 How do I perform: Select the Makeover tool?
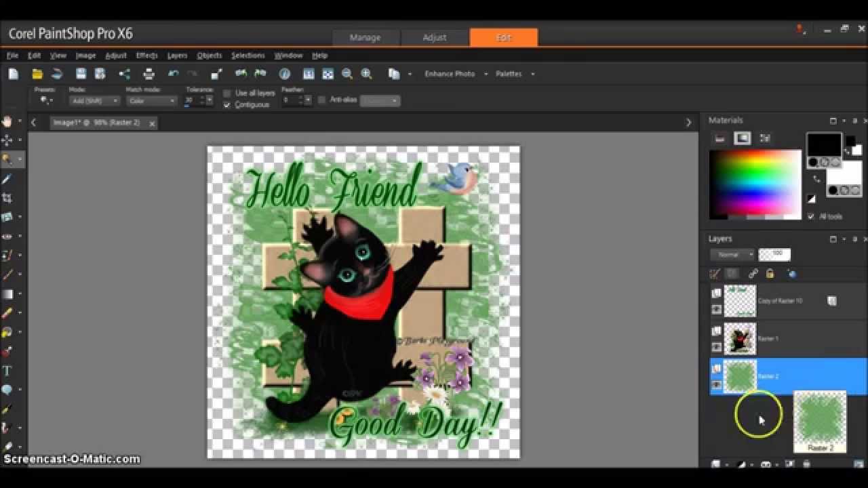[x=7, y=256]
